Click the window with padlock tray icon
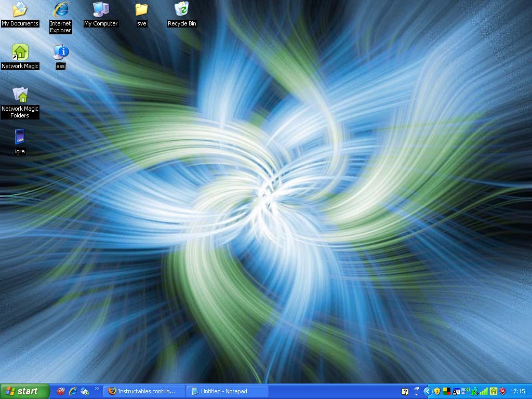The image size is (532, 399). [456, 392]
